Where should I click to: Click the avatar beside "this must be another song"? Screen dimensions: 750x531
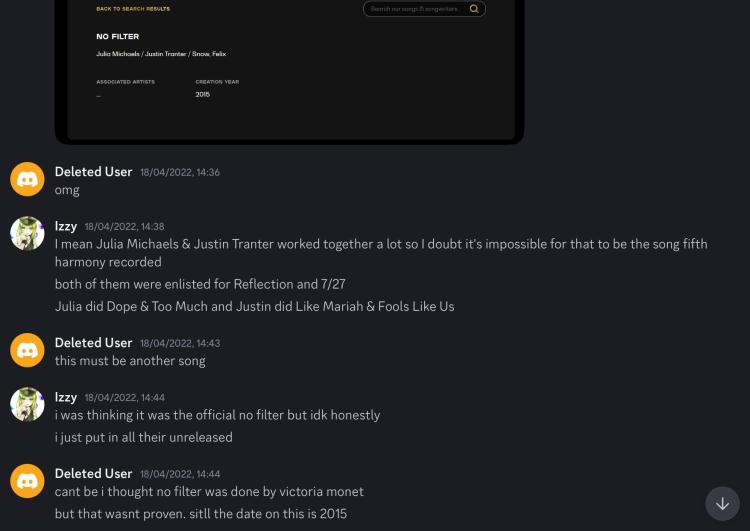point(27,350)
